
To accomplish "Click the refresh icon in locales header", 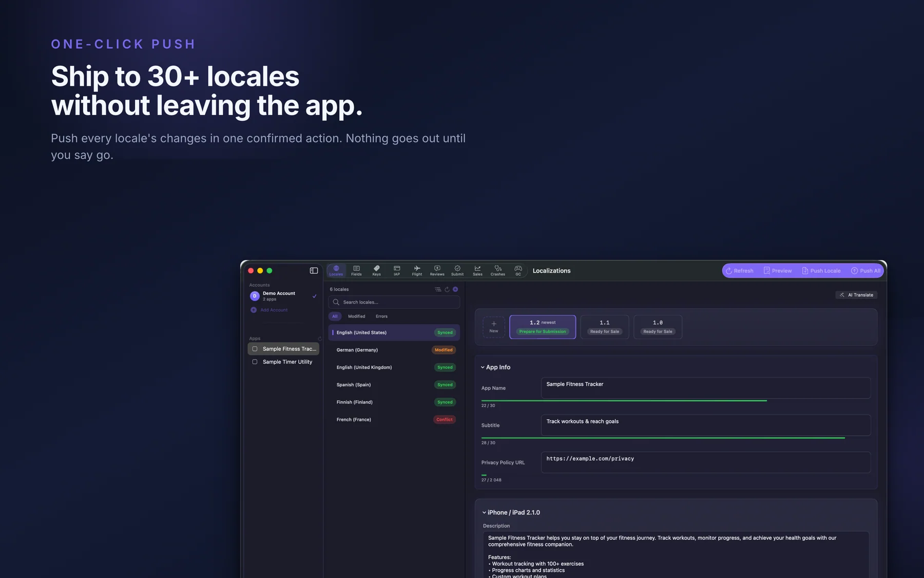I will pyautogui.click(x=447, y=289).
